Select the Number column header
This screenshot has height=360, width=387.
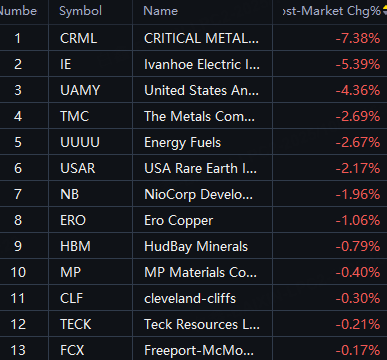click(18, 11)
